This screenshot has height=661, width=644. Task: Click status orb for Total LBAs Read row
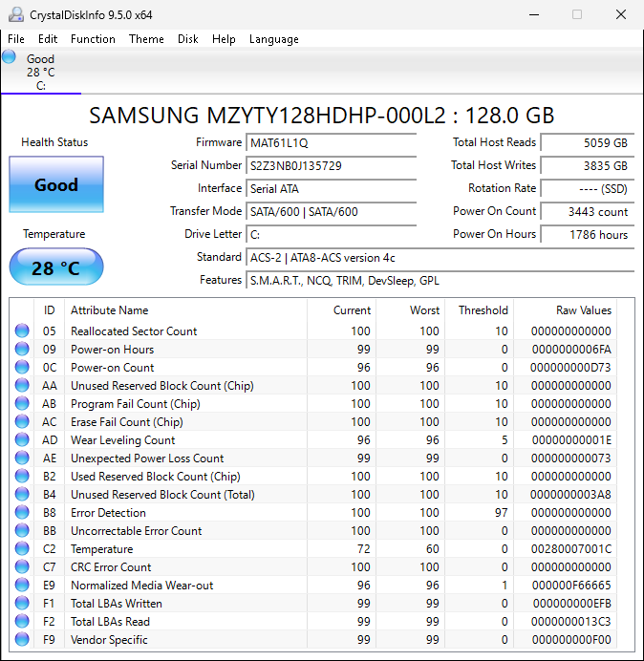[x=22, y=621]
